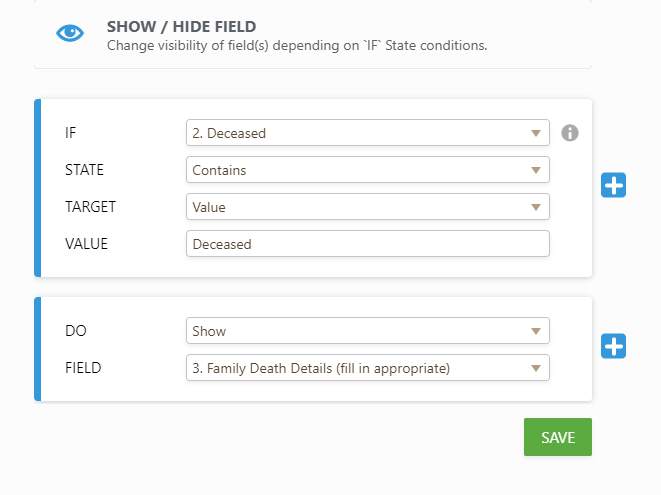Click the VALUE label text

click(85, 244)
